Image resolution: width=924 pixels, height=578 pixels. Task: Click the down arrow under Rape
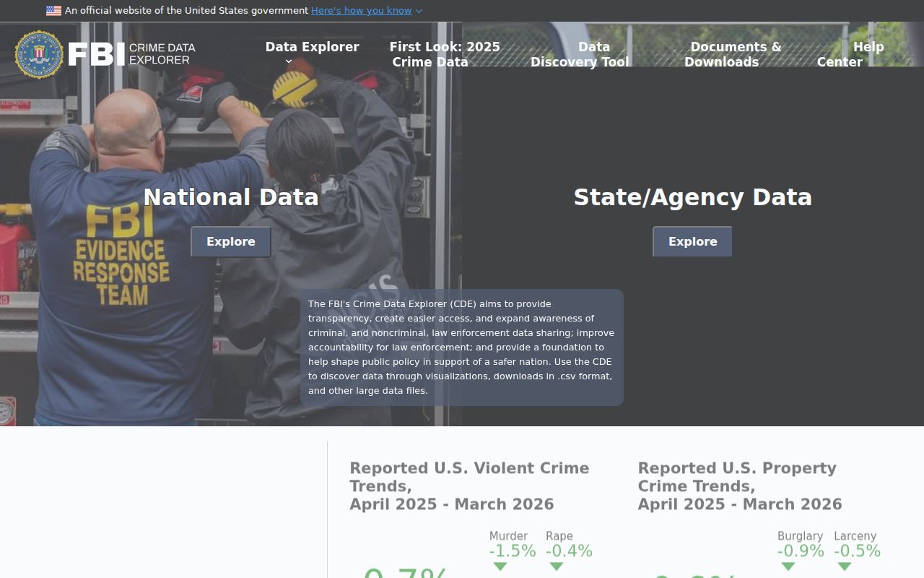(x=557, y=566)
